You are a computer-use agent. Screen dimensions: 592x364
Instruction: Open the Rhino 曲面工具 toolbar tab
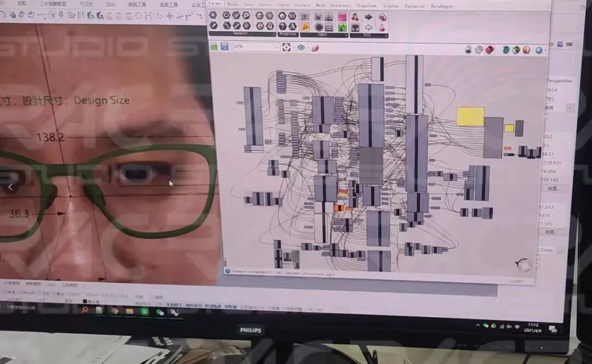click(x=169, y=5)
